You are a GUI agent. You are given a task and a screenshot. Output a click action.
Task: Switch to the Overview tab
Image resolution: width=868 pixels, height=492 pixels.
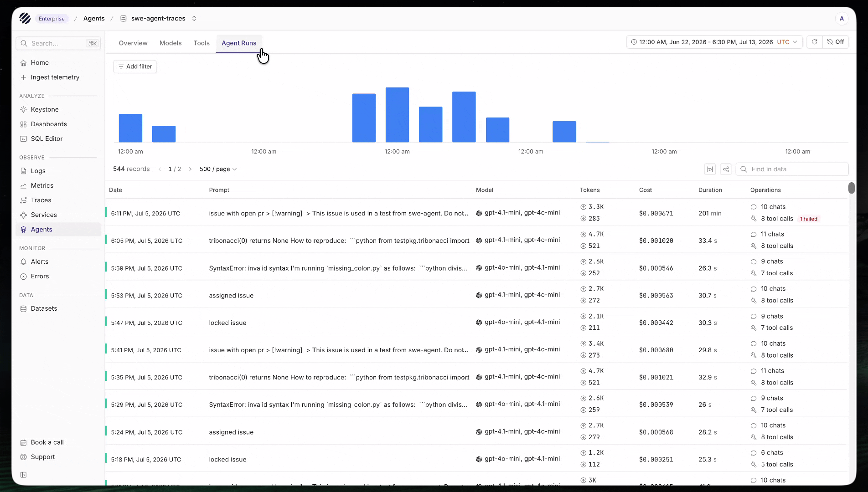pyautogui.click(x=133, y=43)
